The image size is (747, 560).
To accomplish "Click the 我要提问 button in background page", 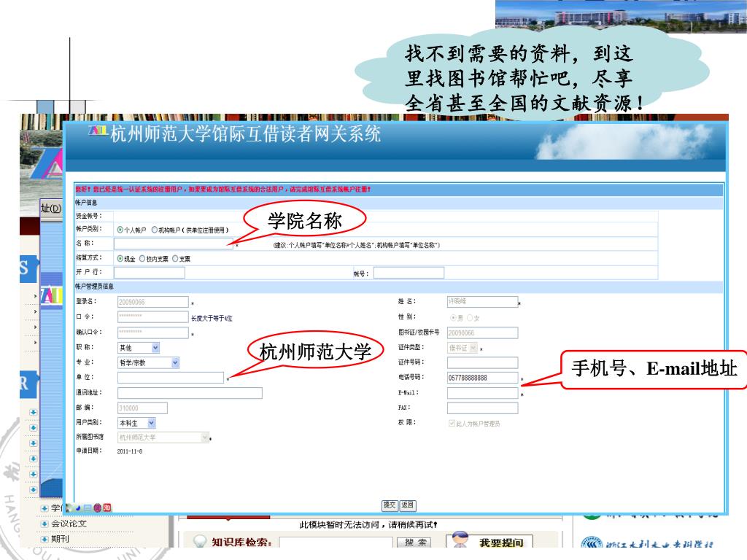I will coord(489,540).
